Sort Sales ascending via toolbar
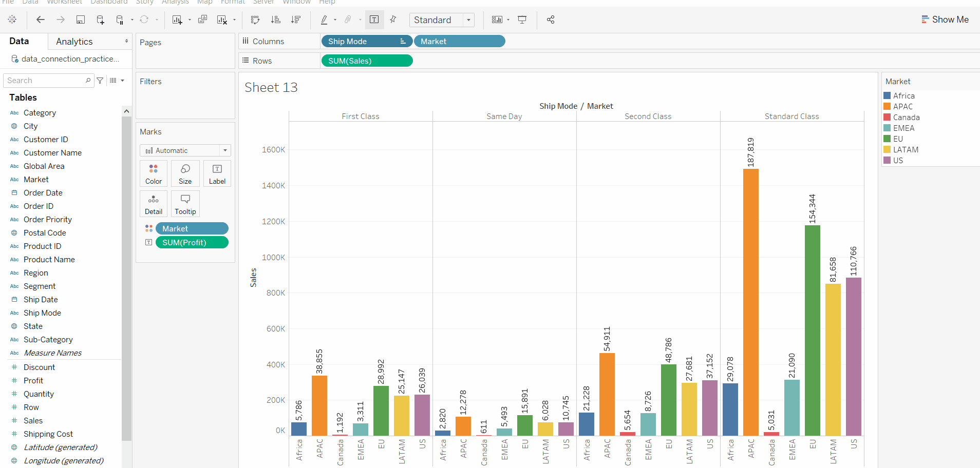 [x=276, y=19]
